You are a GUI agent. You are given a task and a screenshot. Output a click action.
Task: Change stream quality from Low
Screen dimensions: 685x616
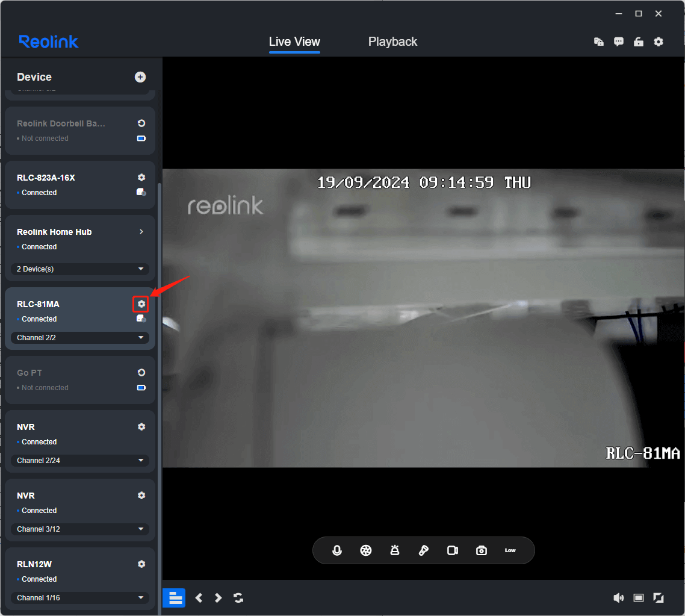tap(510, 550)
